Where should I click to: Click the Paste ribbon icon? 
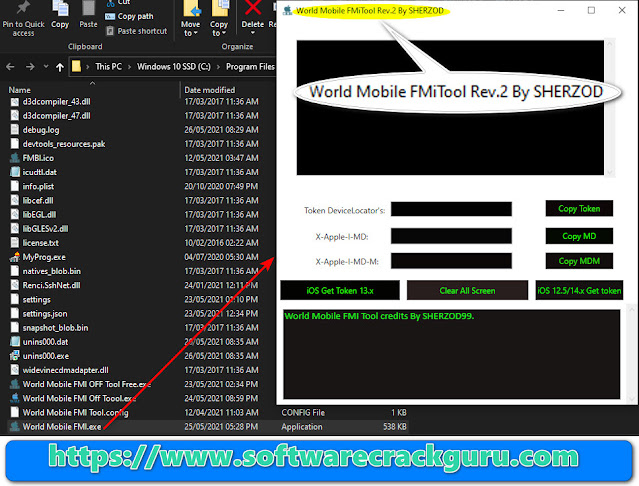[x=88, y=8]
